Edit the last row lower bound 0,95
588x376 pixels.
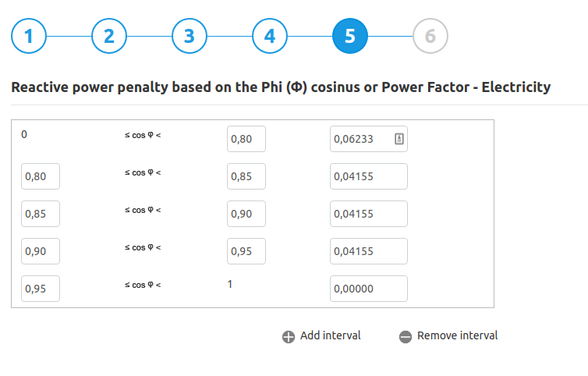(x=41, y=289)
